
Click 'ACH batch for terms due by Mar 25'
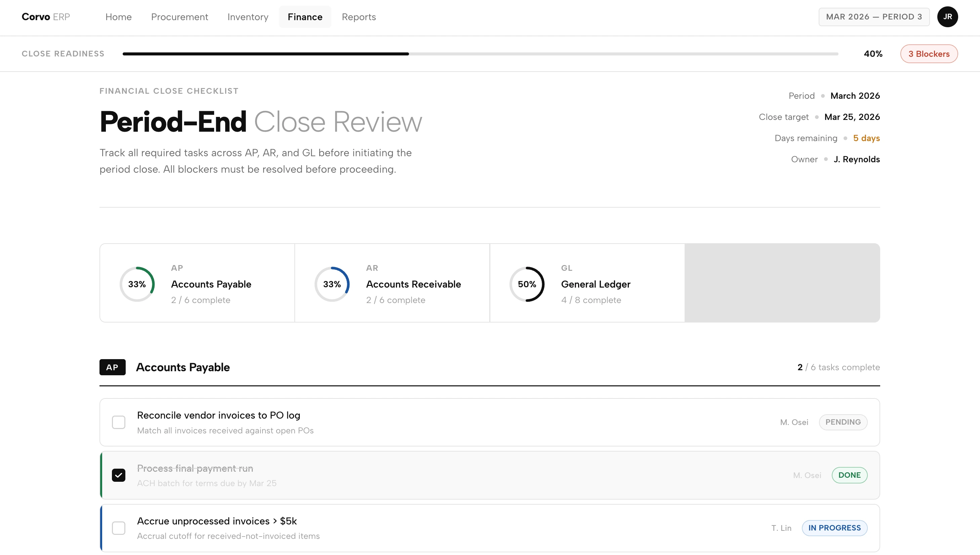coord(207,483)
